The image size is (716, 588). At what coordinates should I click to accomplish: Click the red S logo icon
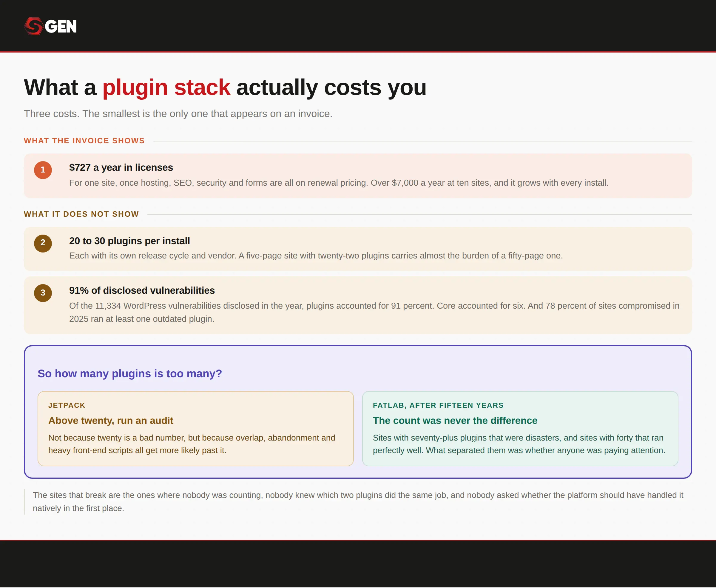click(34, 26)
